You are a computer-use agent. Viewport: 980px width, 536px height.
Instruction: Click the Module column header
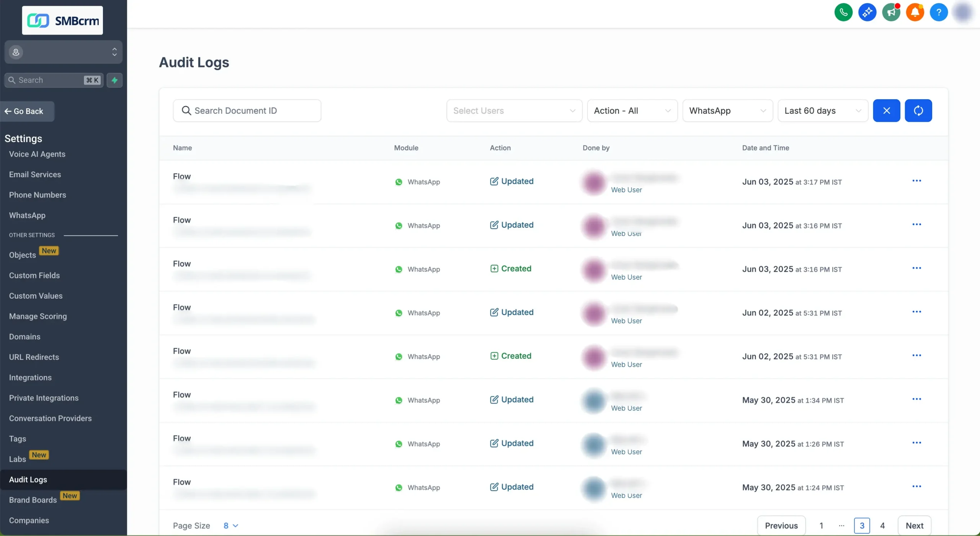(x=406, y=148)
